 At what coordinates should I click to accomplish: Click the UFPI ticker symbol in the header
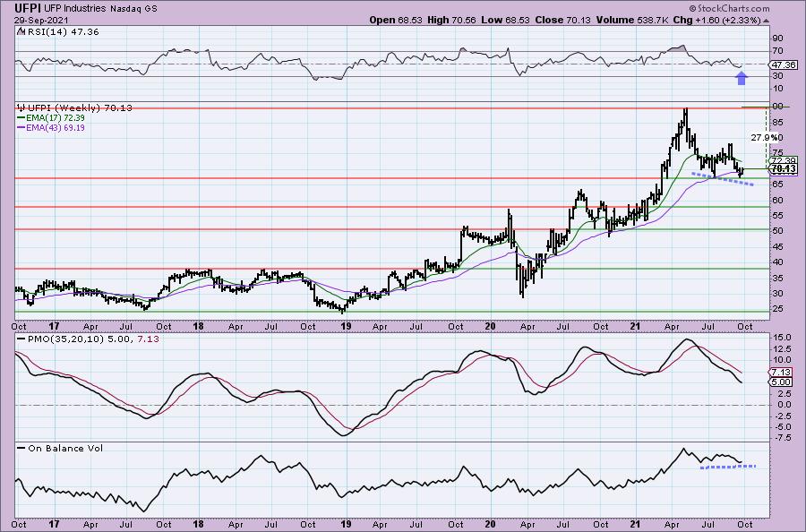pyautogui.click(x=27, y=8)
